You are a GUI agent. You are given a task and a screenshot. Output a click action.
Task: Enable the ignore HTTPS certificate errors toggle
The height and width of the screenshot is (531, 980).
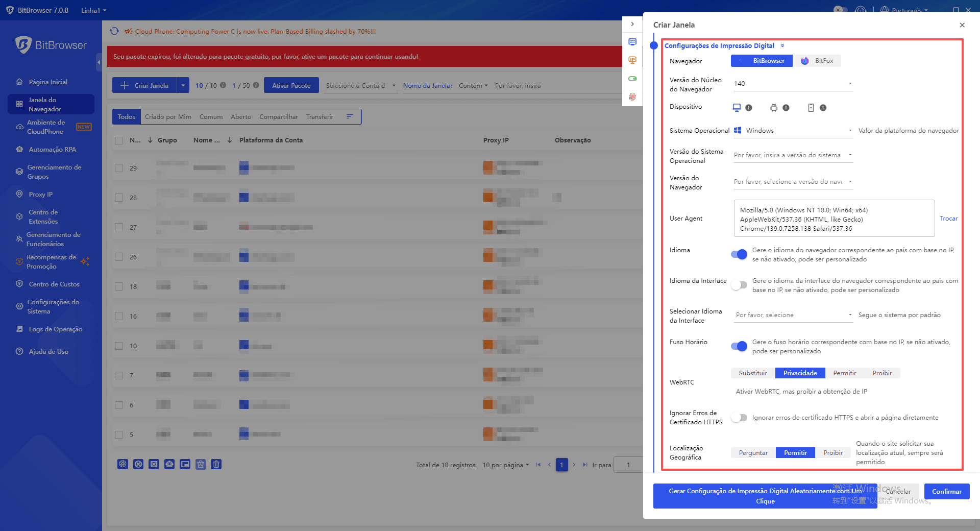[739, 418]
